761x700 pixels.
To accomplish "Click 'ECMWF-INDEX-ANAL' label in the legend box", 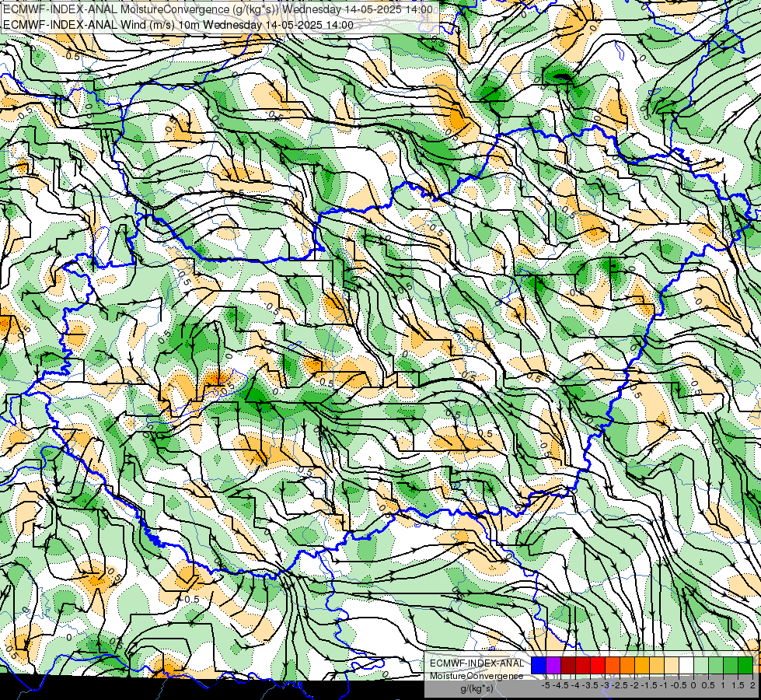I will [x=476, y=663].
